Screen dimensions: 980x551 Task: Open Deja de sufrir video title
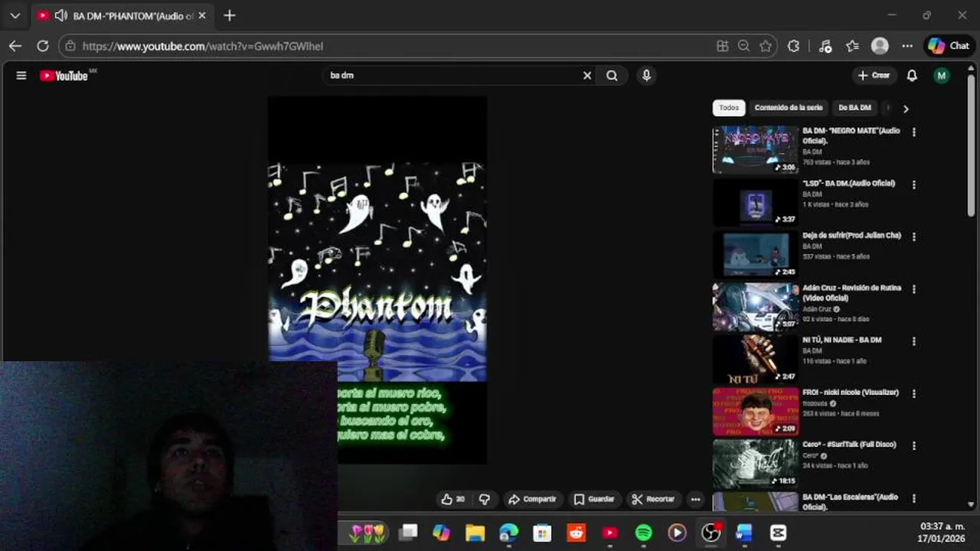851,236
